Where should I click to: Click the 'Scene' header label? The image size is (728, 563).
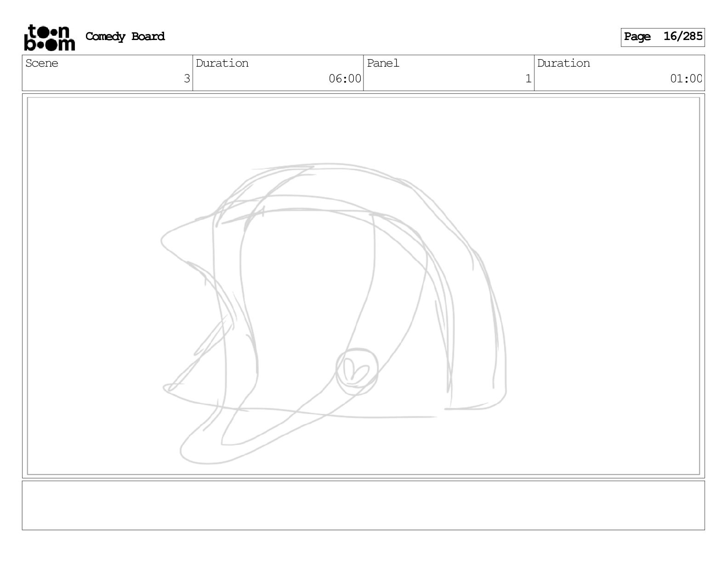42,63
